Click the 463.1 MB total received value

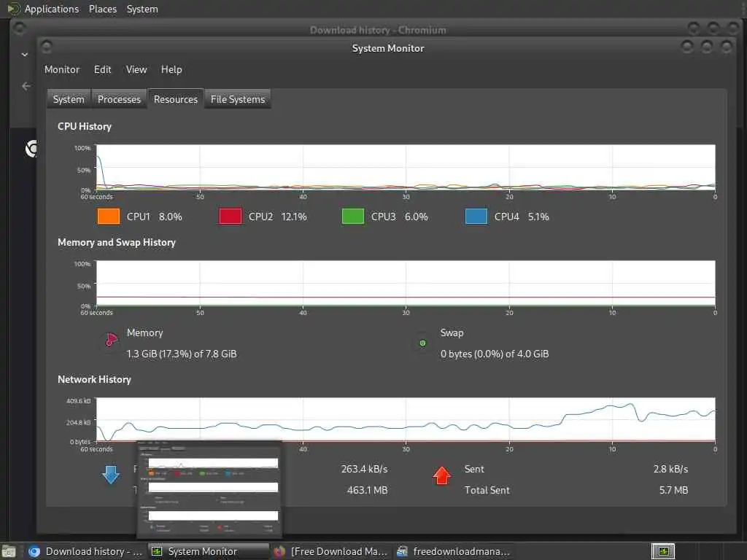pos(368,490)
